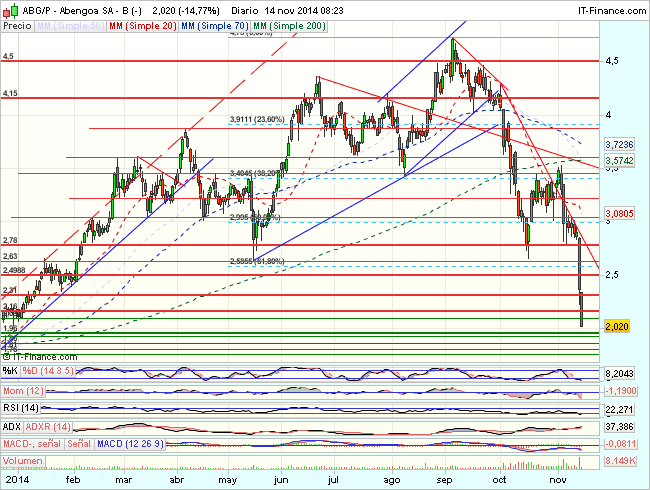Click the IT-Finance.com link at top right

pyautogui.click(x=612, y=11)
